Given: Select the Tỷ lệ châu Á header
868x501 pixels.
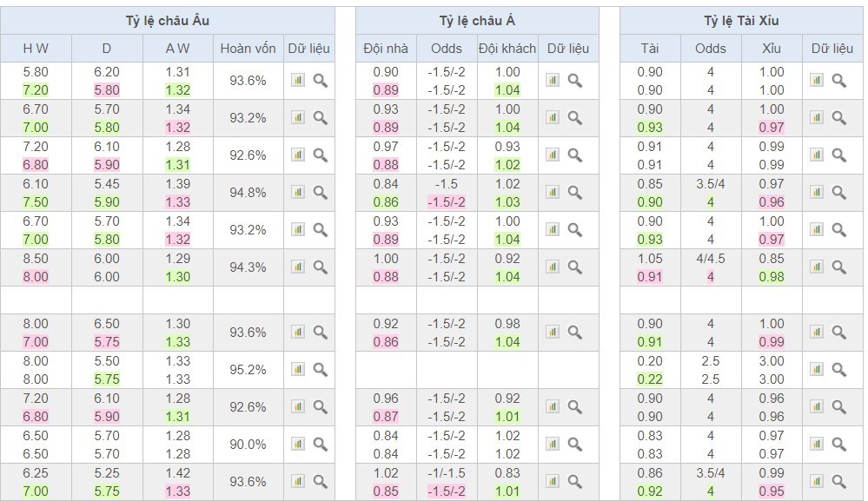Looking at the screenshot, I should (477, 21).
